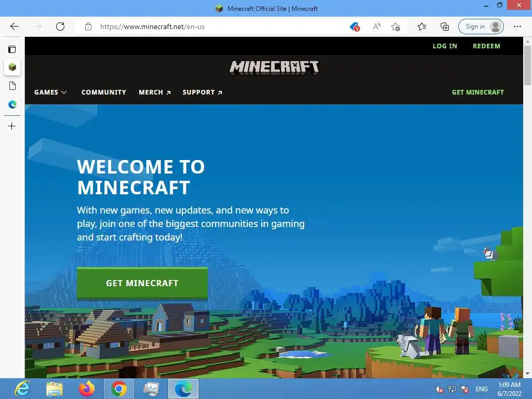Viewport: 532px width, 399px height.
Task: Launch Firefox from the taskbar
Action: click(x=87, y=389)
